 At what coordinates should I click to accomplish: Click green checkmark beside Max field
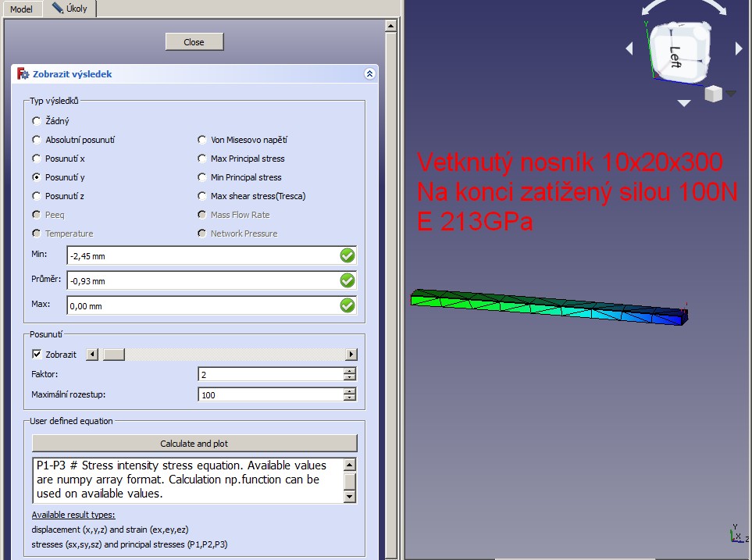347,305
